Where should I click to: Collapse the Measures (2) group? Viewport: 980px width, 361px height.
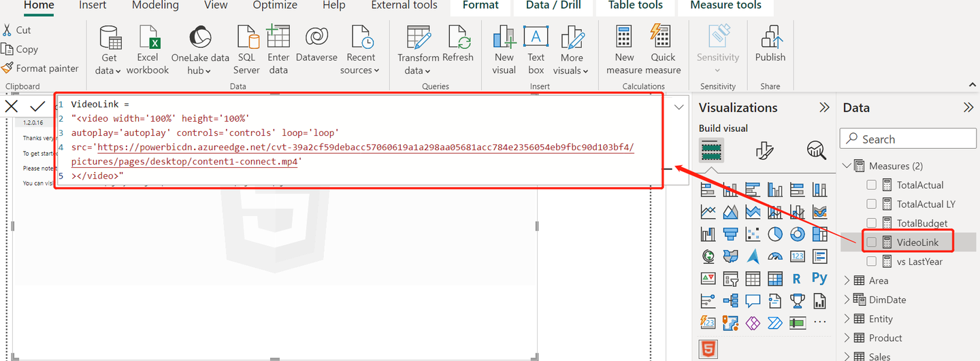847,166
